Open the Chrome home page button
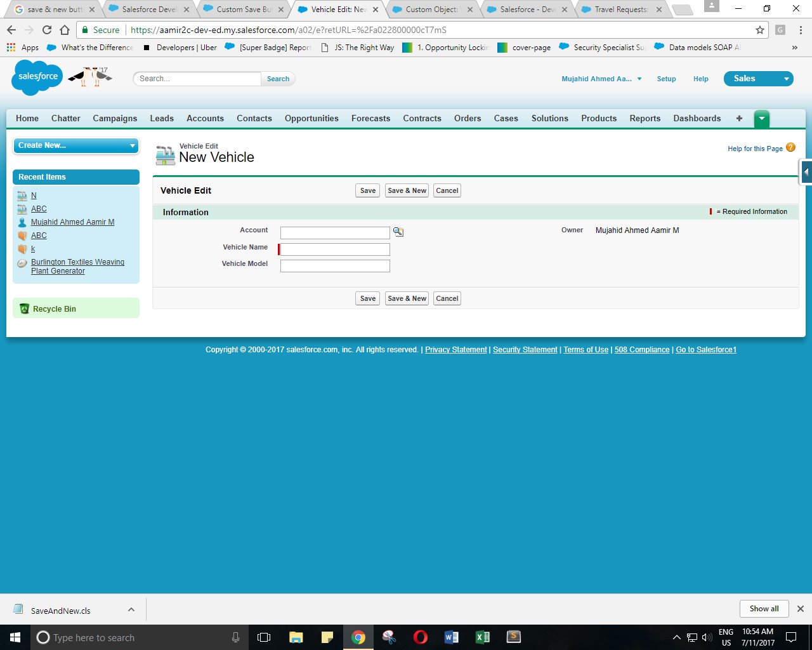The width and height of the screenshot is (812, 650). pyautogui.click(x=65, y=30)
